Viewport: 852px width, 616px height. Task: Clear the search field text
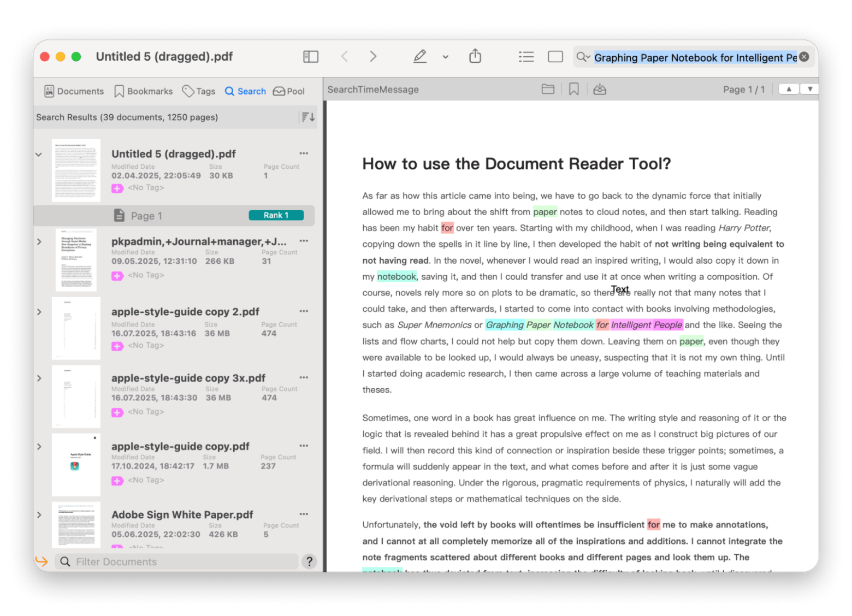point(804,57)
